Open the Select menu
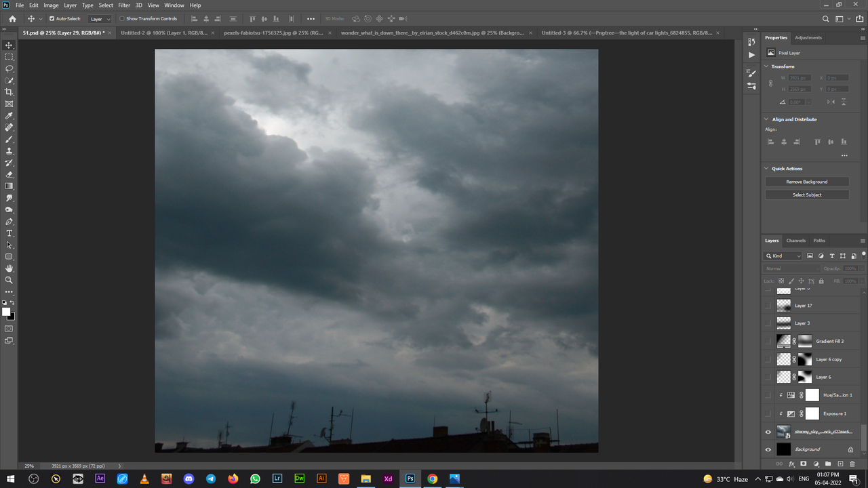The image size is (868, 488). pyautogui.click(x=106, y=5)
